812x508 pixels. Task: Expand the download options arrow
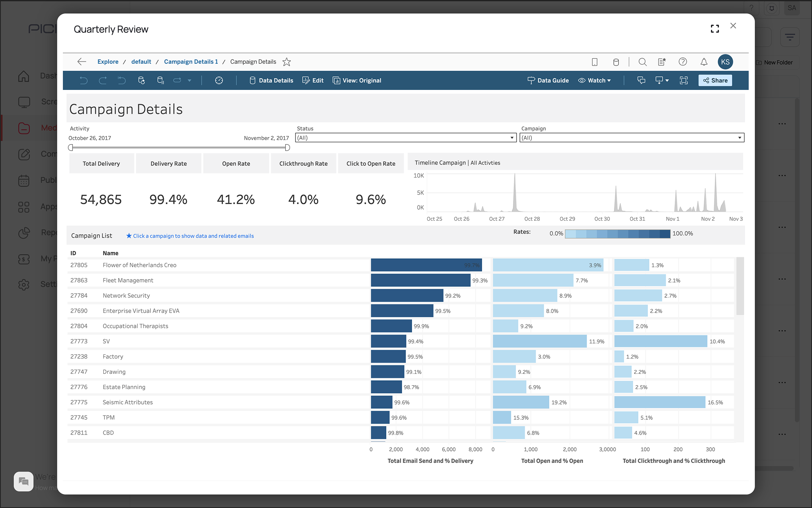pos(667,80)
